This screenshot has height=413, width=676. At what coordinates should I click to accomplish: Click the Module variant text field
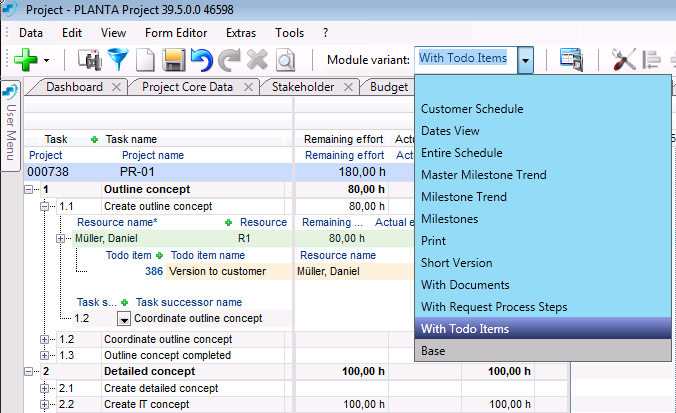pos(466,59)
